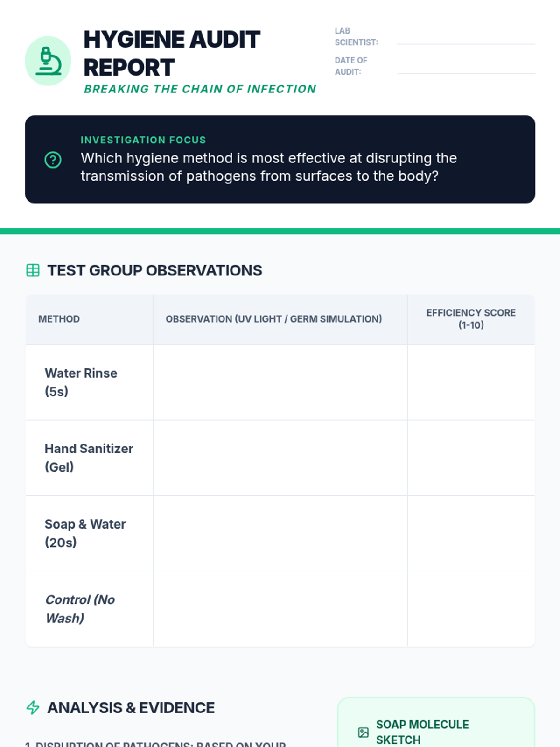
Task: Click the microscope logo icon
Action: (48, 61)
